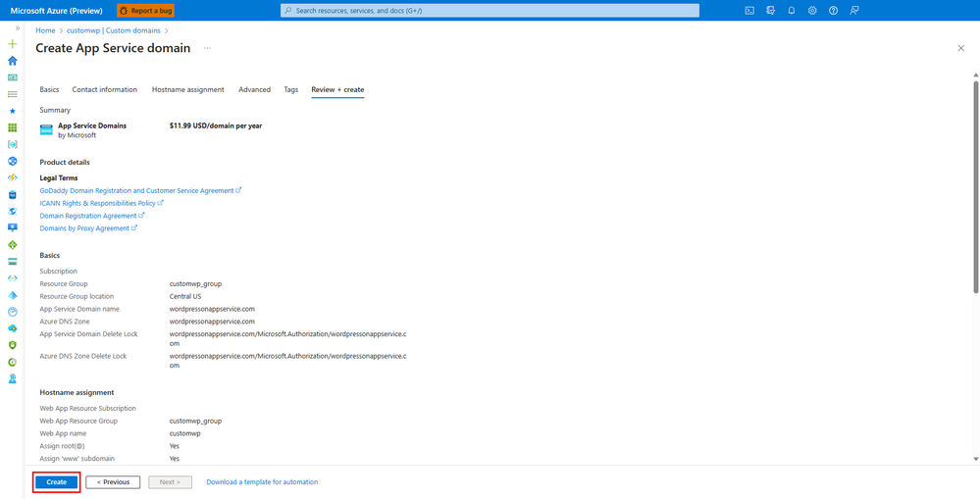Click the App Service Domain name value wordpressonappservice.com
This screenshot has width=980, height=499.
click(212, 309)
